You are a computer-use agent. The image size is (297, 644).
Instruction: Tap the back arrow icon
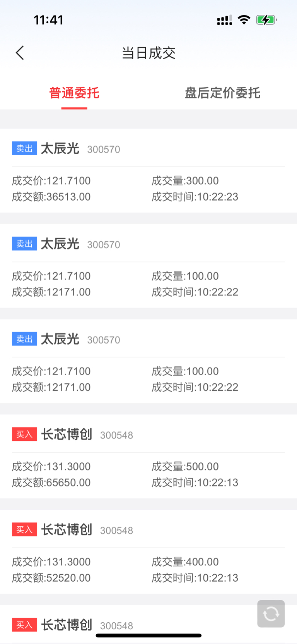(20, 53)
